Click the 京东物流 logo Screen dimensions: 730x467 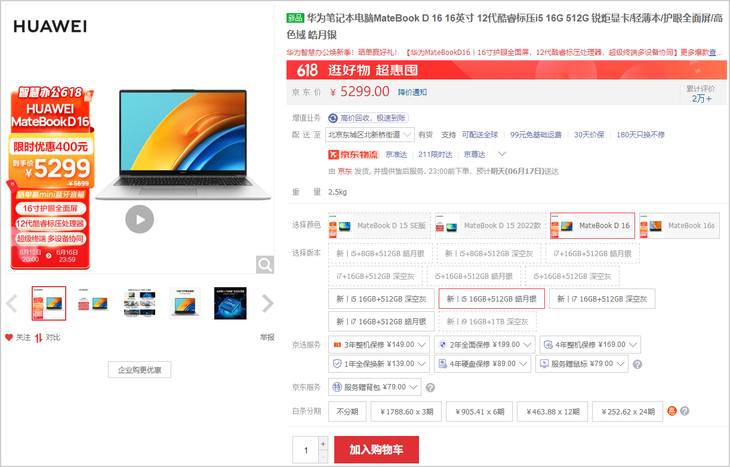click(x=353, y=154)
